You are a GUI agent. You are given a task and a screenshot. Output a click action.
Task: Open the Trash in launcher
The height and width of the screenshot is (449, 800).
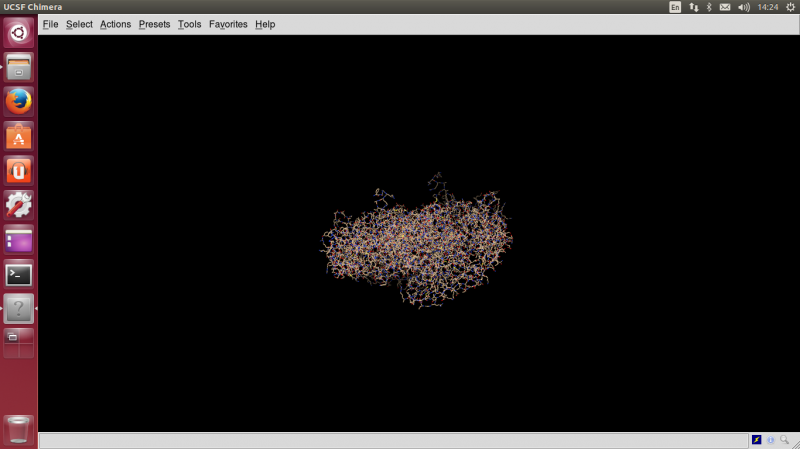[19, 430]
